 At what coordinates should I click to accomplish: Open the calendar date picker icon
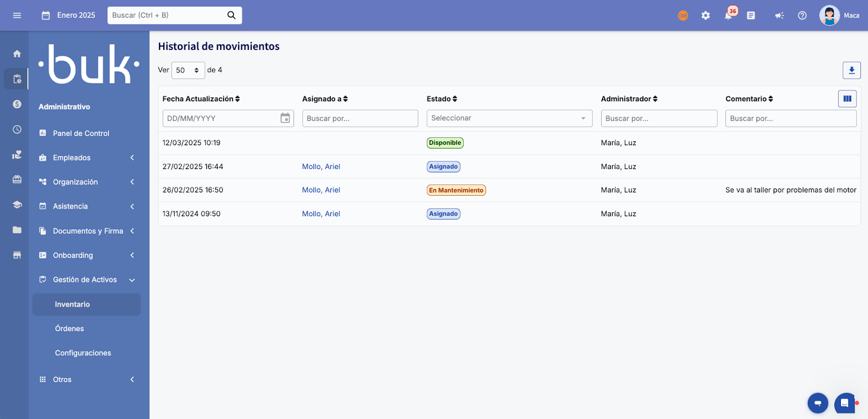point(285,118)
